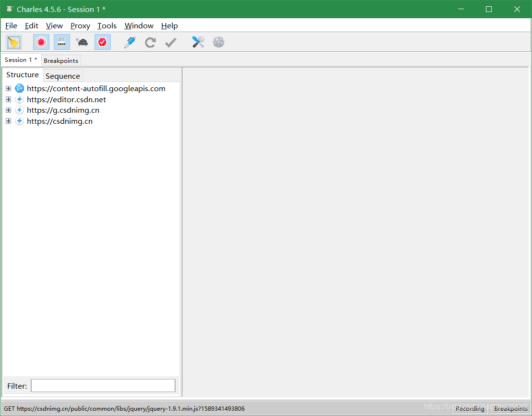Clear the session with the broom icon
This screenshot has height=416, width=532.
[x=14, y=42]
